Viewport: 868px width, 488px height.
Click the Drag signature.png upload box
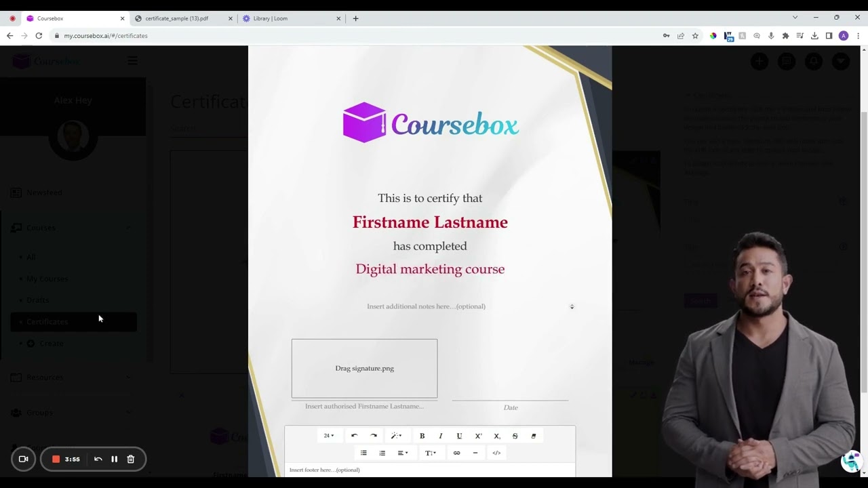click(364, 368)
